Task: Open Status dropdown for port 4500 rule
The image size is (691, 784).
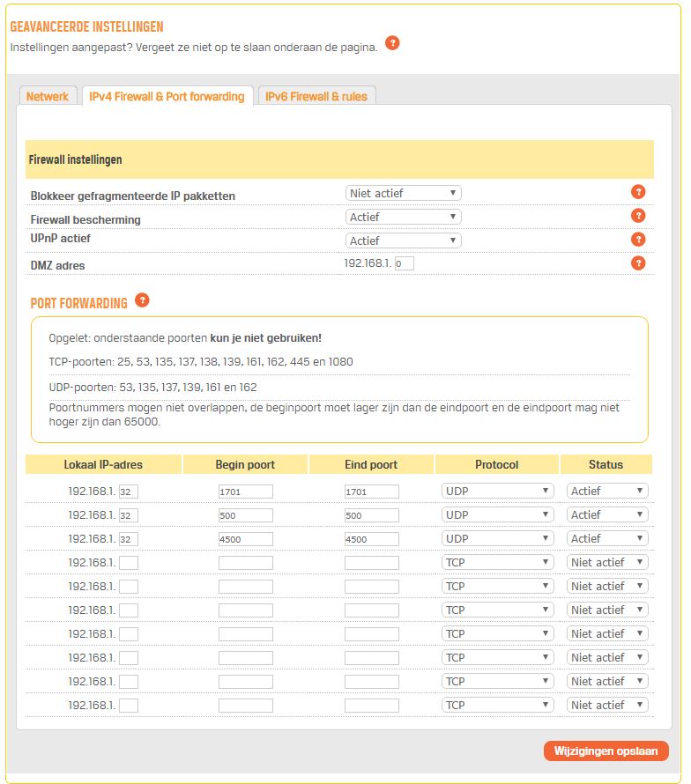Action: tap(607, 538)
